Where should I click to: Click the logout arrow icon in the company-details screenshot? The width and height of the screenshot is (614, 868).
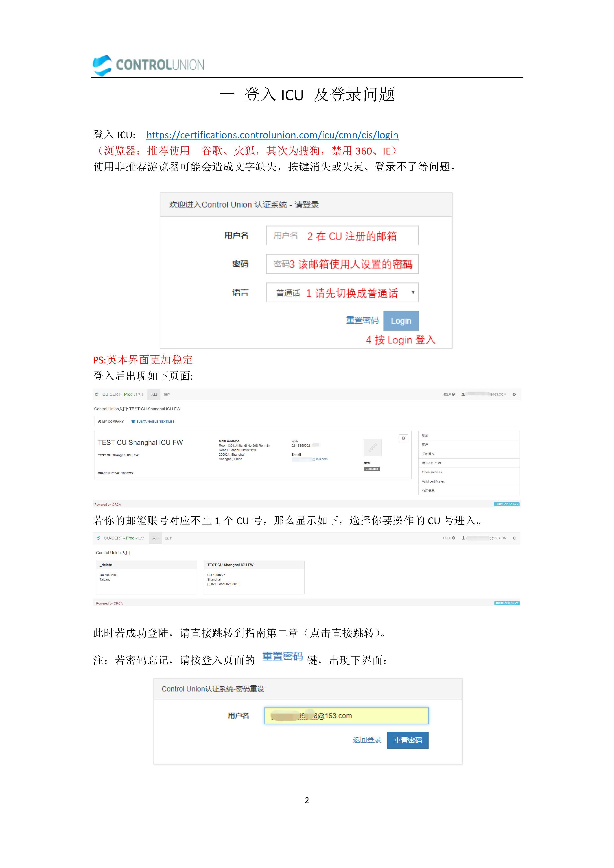514,394
